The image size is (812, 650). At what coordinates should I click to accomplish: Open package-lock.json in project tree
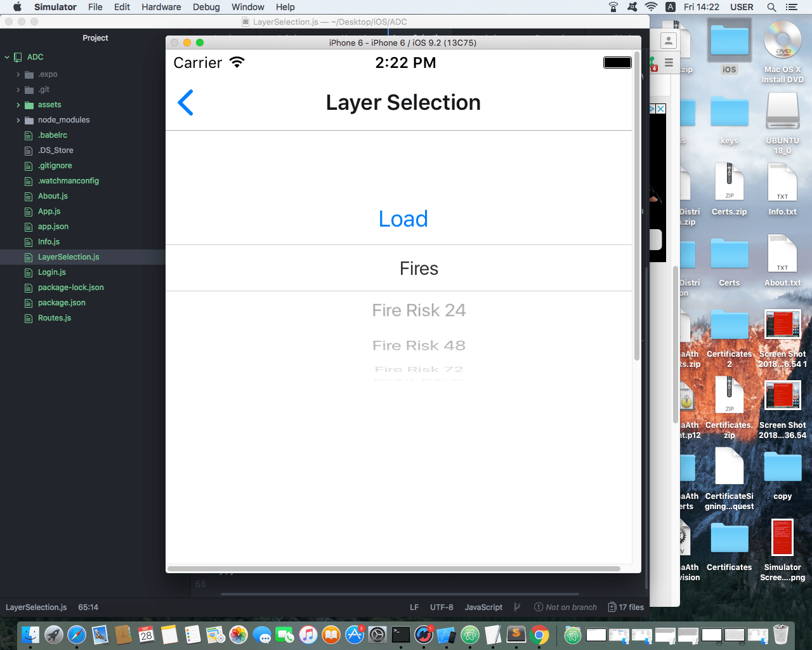[x=70, y=288]
